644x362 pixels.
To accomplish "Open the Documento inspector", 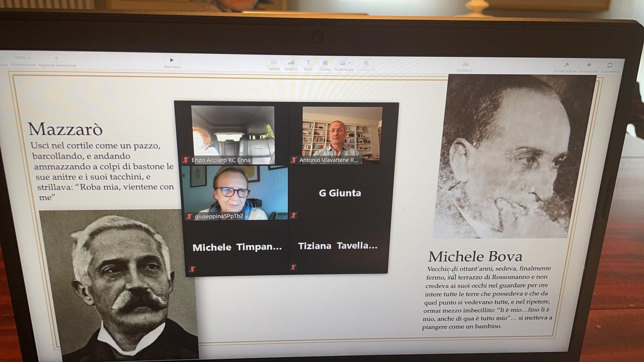I will point(610,65).
